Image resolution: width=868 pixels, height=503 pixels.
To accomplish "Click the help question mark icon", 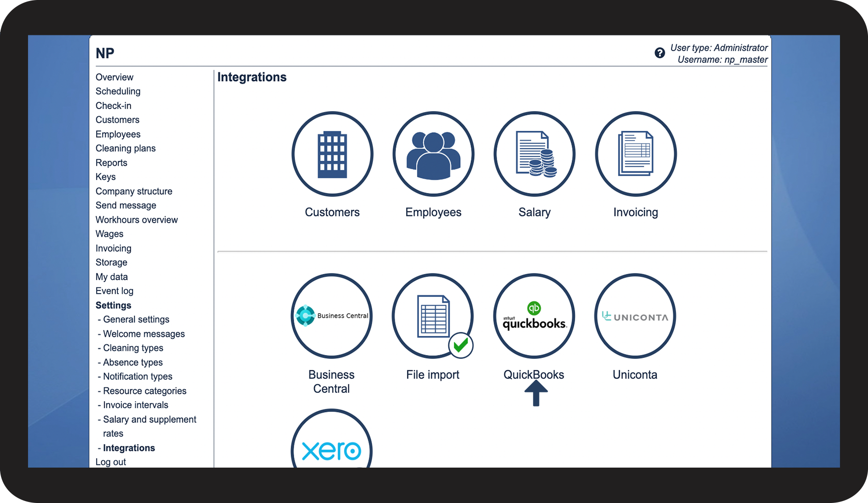I will coord(660,53).
